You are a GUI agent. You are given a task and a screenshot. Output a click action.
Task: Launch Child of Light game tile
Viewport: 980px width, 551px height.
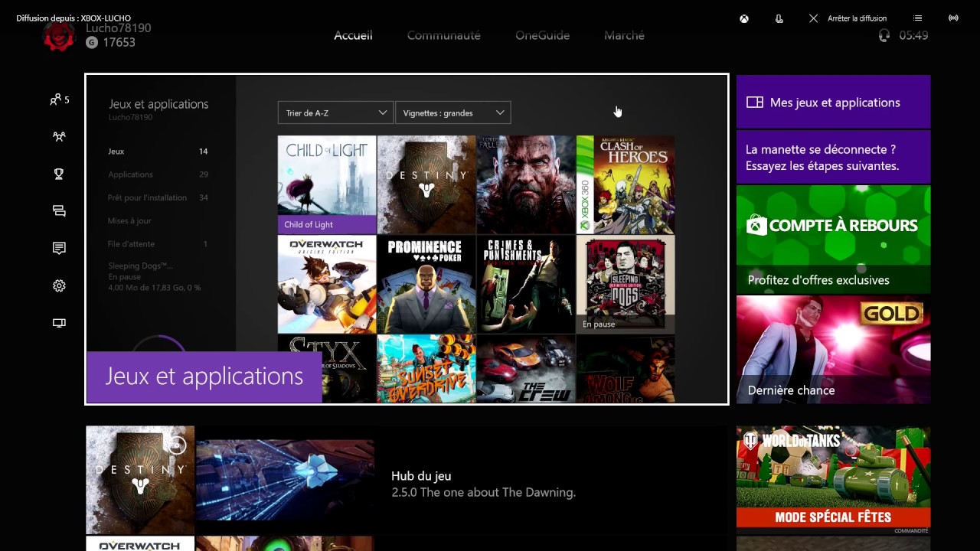pos(327,184)
